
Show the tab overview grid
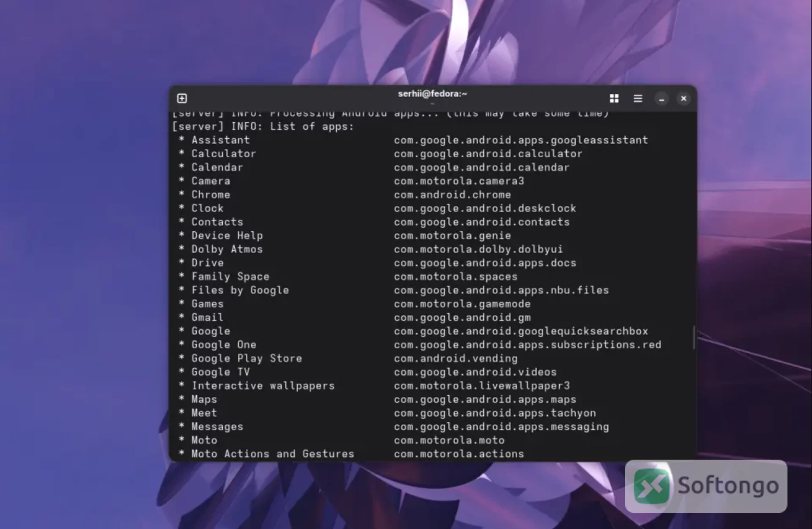point(614,99)
